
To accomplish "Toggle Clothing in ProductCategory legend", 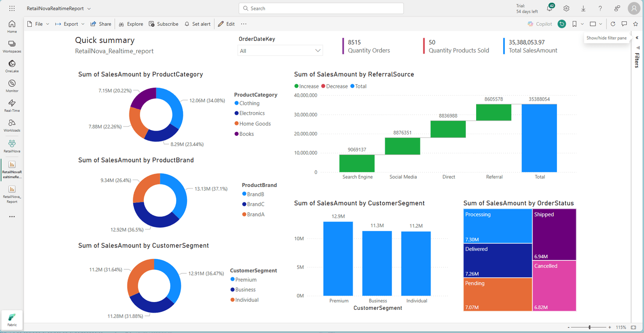I will (249, 103).
